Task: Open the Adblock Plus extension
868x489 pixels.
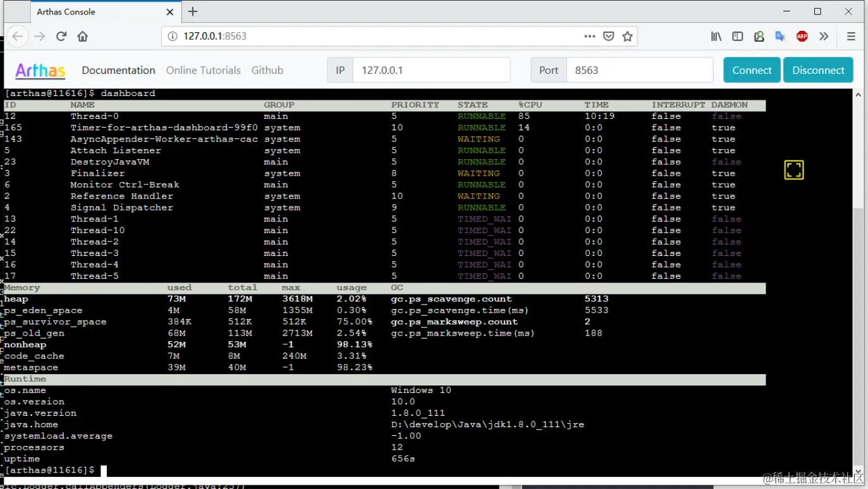Action: tap(802, 36)
